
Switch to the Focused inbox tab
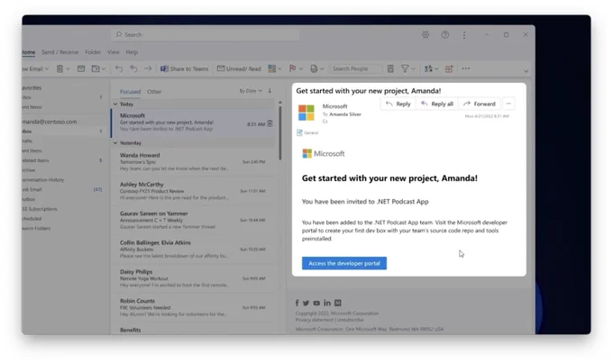click(x=130, y=91)
